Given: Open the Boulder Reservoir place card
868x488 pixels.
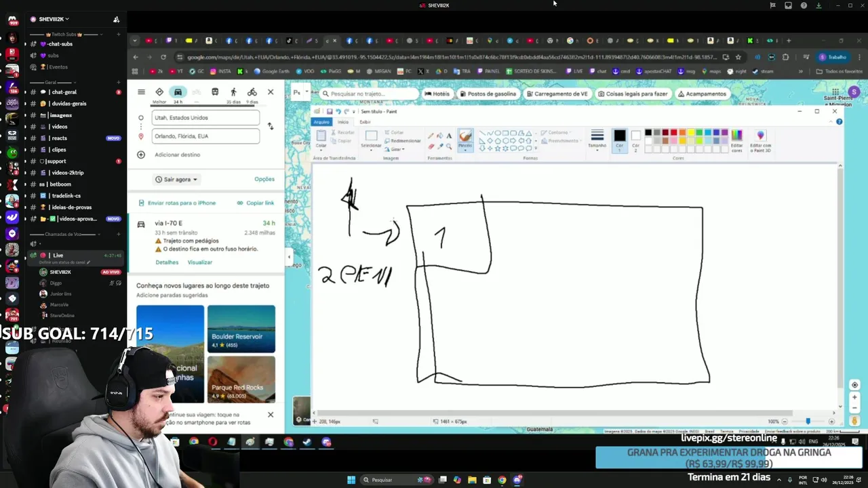Looking at the screenshot, I should point(241,329).
